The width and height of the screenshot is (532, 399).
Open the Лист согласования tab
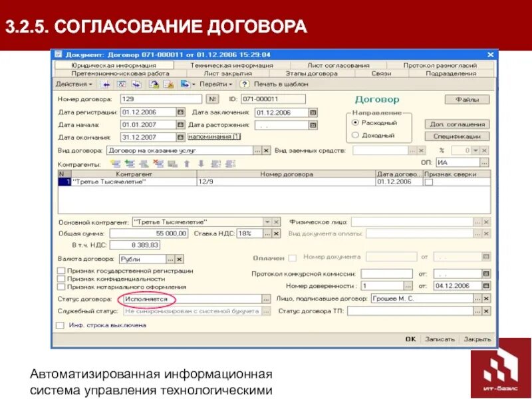tap(338, 65)
